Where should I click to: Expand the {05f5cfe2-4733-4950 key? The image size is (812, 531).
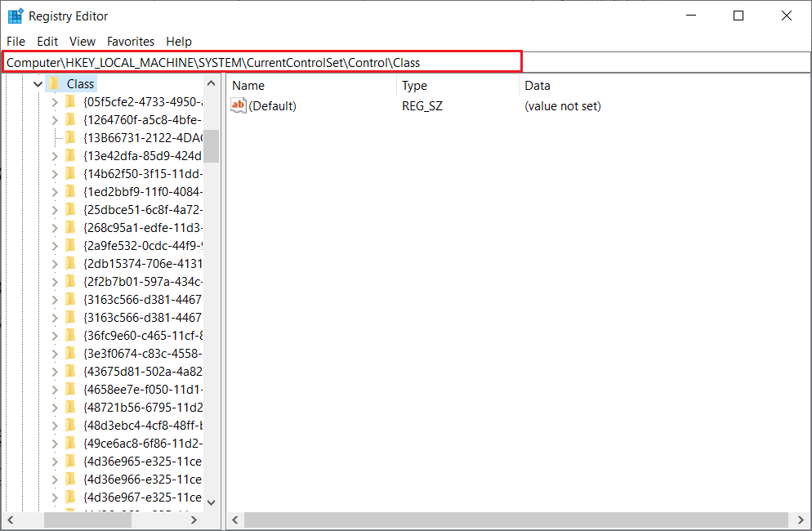pos(55,102)
